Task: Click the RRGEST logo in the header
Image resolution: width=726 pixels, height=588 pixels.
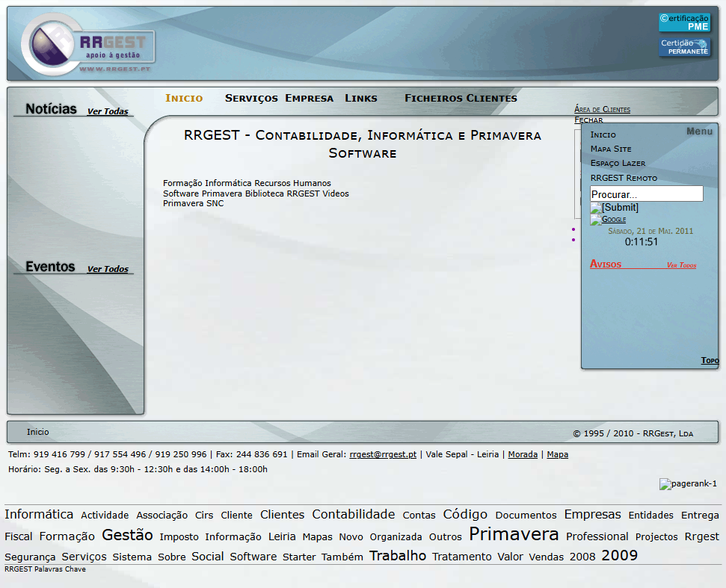Action: point(88,46)
